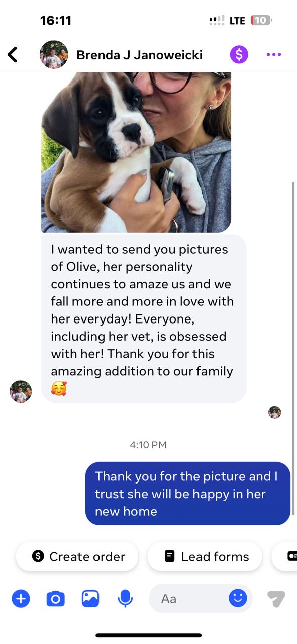Screen dimensions: 297x644
Task: Tap the Create order button
Action: point(77,556)
